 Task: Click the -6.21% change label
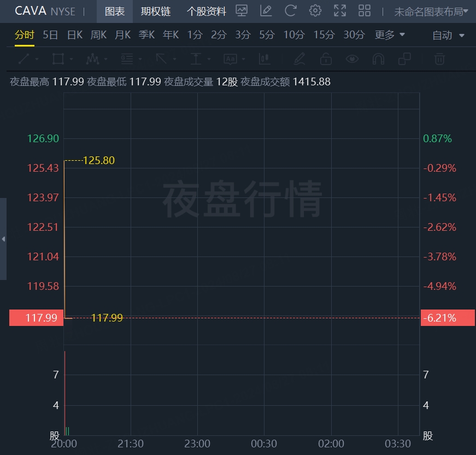click(448, 318)
